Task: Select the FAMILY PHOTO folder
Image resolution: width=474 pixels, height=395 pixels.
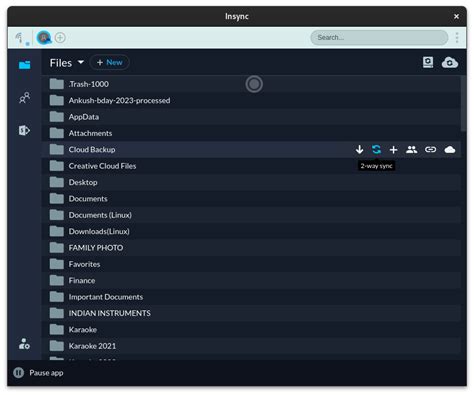Action: point(251,248)
